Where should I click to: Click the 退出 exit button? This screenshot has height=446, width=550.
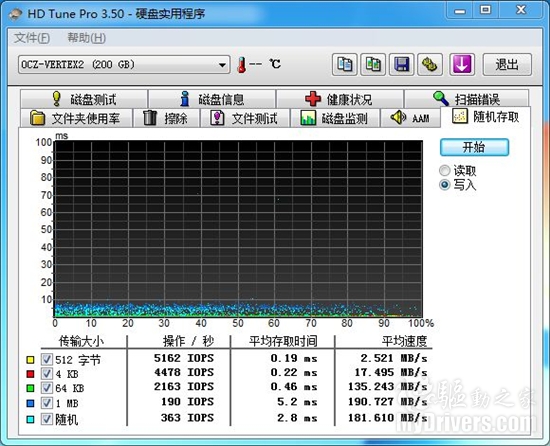(x=507, y=65)
